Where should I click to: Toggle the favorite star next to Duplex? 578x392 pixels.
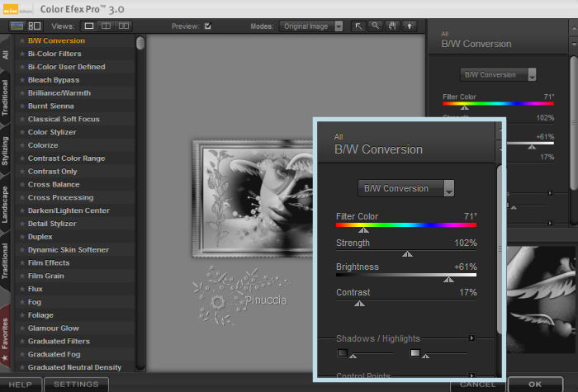[x=22, y=237]
